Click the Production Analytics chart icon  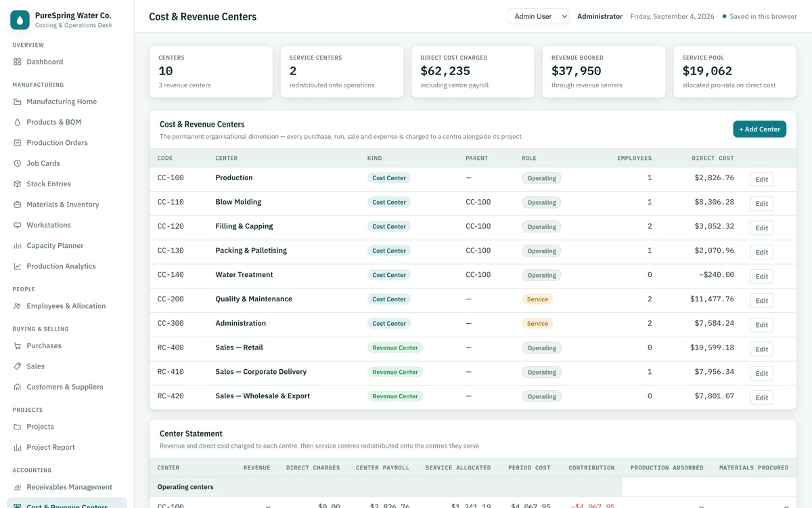click(18, 266)
